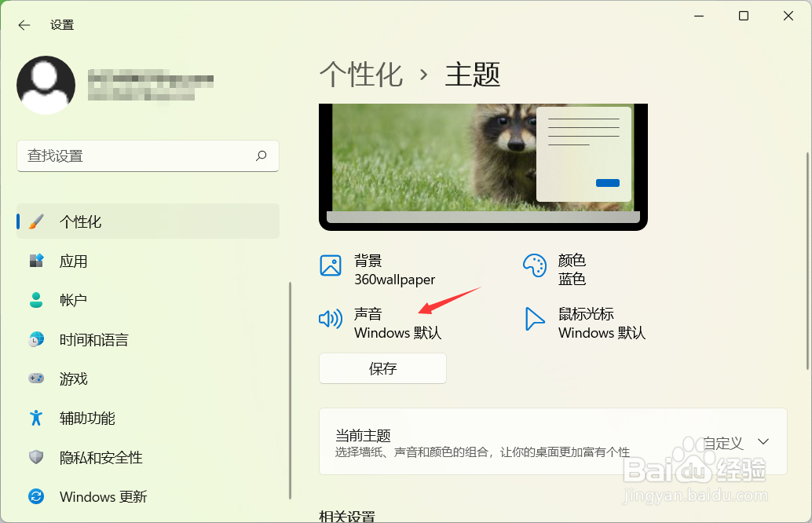Click the 游戏 controller icon

[x=36, y=379]
